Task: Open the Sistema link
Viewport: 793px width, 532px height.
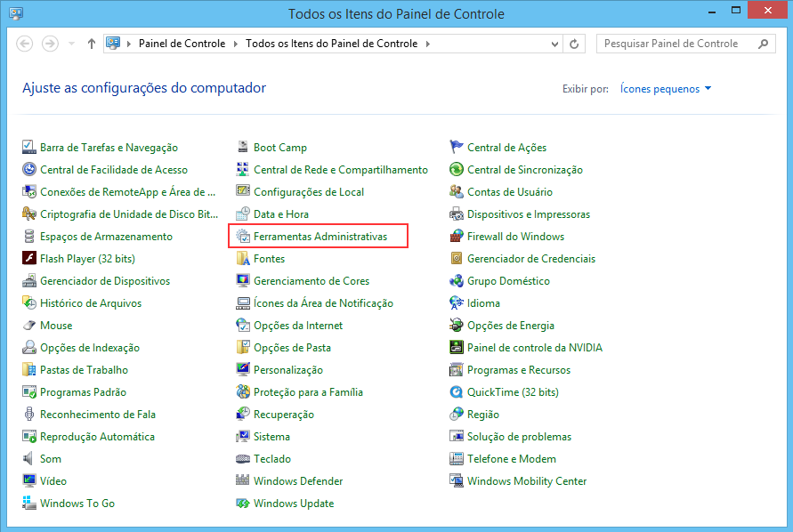Action: (271, 437)
